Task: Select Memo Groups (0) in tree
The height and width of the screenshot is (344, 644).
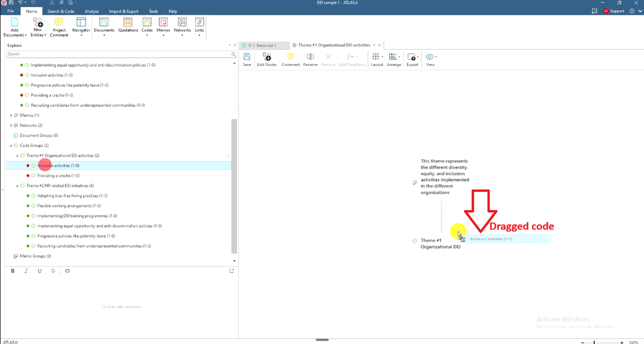Action: pos(35,256)
